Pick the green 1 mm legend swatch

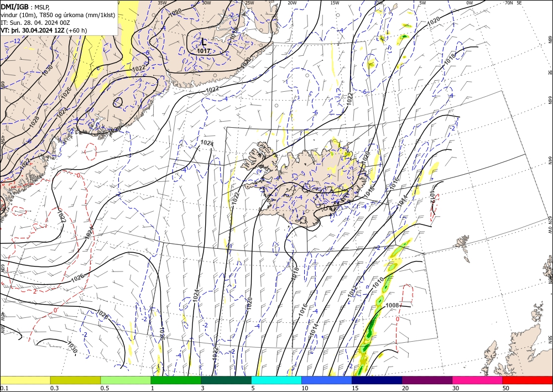pos(176,380)
